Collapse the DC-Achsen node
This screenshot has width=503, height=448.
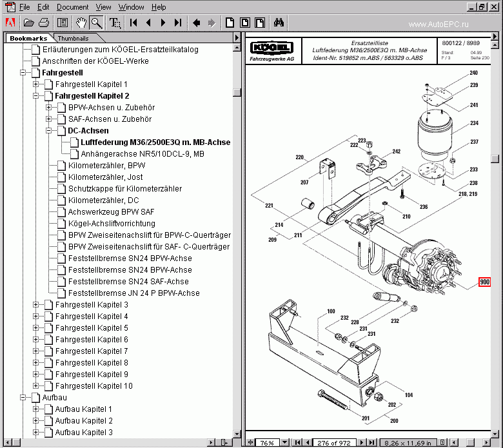point(48,130)
